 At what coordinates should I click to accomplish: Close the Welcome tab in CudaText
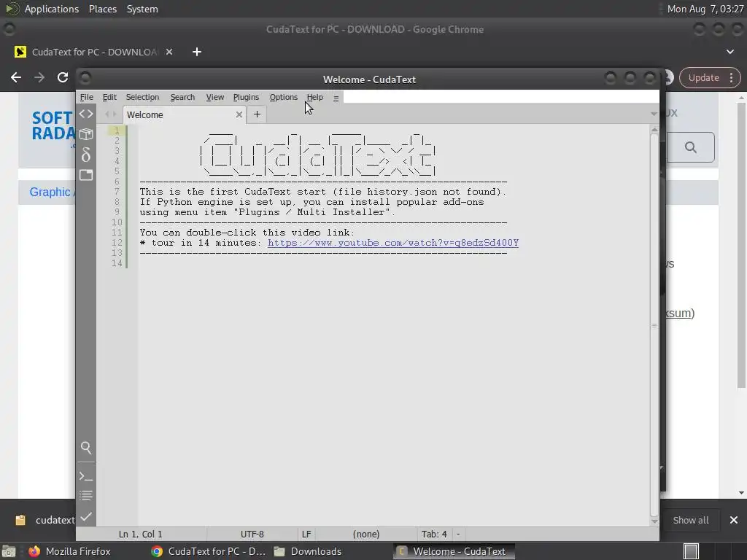click(x=239, y=114)
